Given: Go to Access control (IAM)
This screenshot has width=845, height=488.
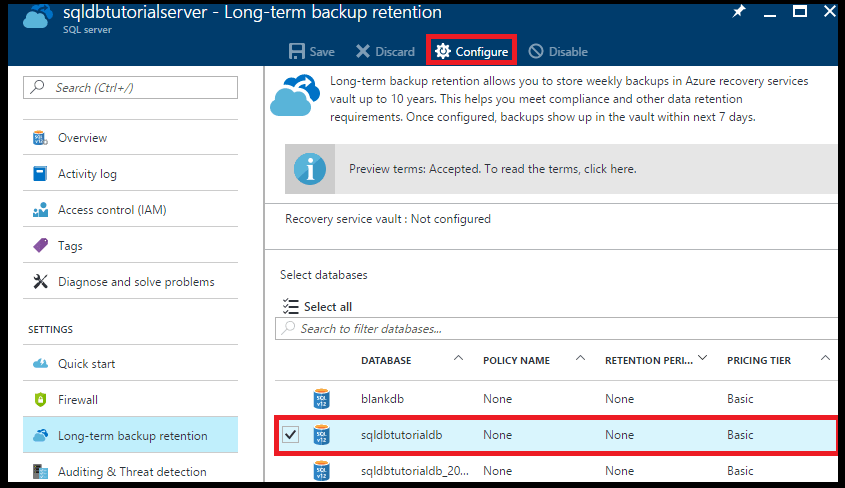Looking at the screenshot, I should coord(130,210).
